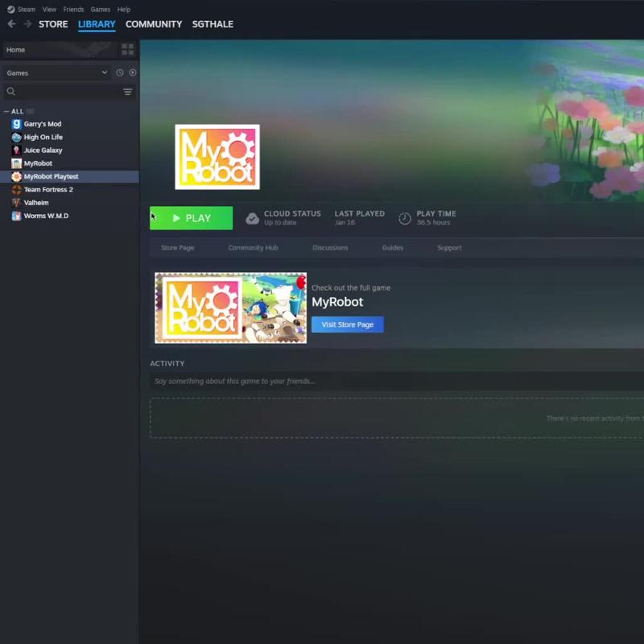The image size is (644, 644).
Task: Open the Friends menu
Action: click(x=73, y=10)
